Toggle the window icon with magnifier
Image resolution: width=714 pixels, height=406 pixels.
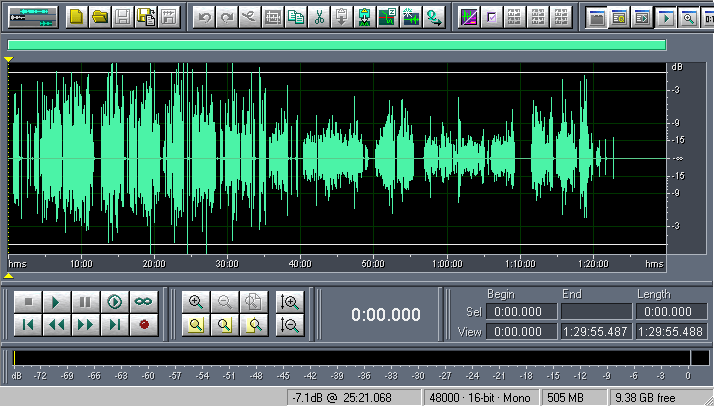point(689,17)
